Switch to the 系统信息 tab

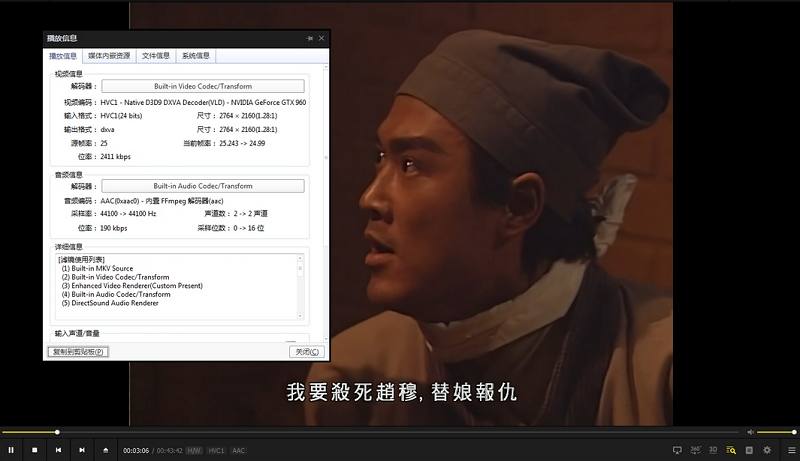(x=195, y=56)
